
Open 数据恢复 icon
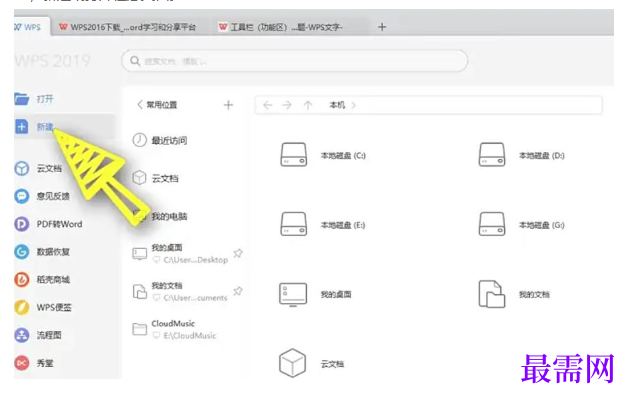21,252
